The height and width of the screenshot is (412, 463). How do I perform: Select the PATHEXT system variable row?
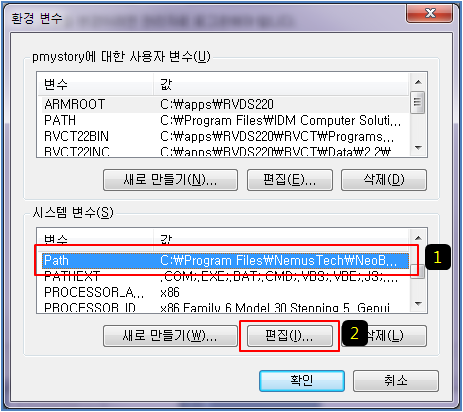point(223,276)
